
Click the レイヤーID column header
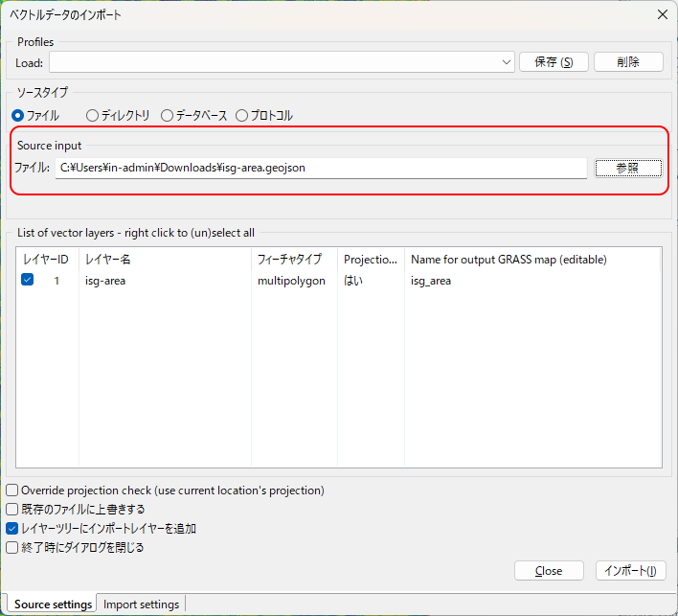[47, 259]
